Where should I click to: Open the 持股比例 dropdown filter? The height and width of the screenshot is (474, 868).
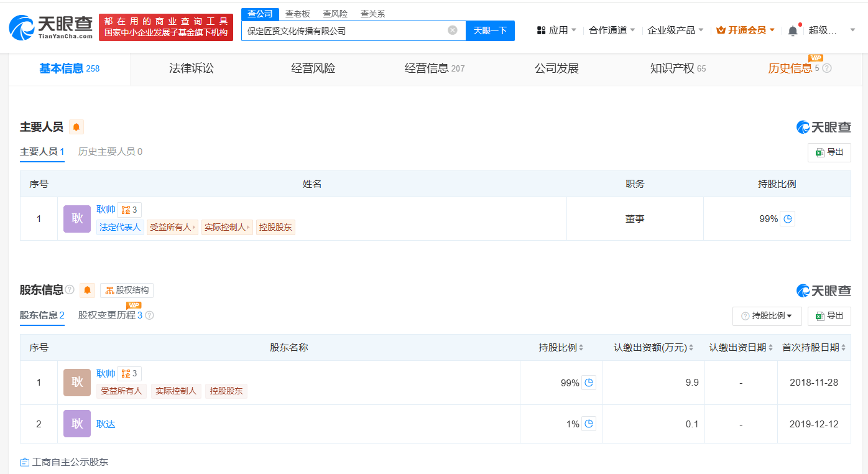click(x=767, y=316)
